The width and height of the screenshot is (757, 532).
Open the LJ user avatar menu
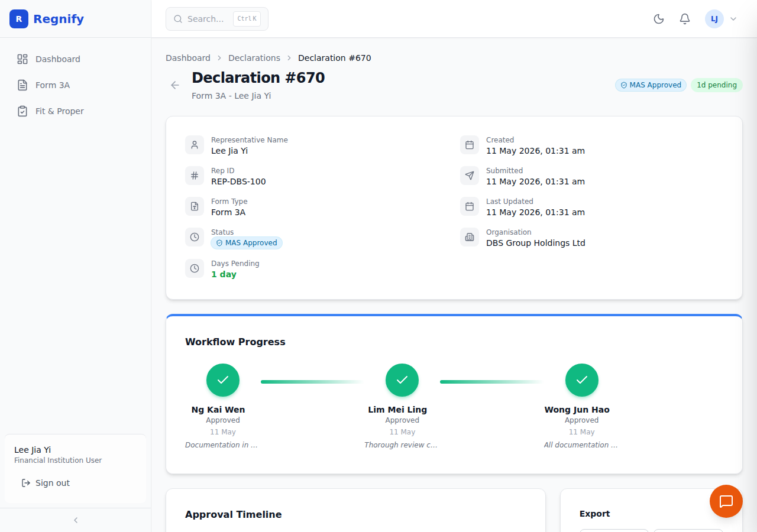point(714,19)
